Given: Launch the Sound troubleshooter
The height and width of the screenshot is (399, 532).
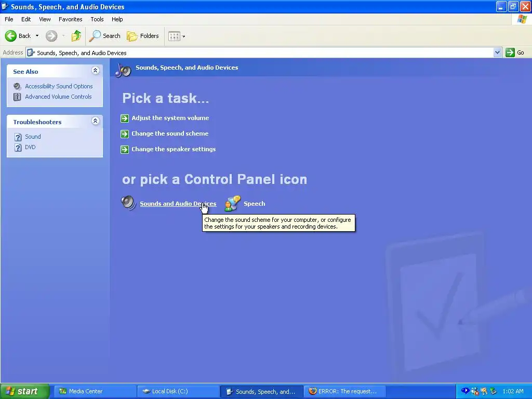Looking at the screenshot, I should click(33, 137).
